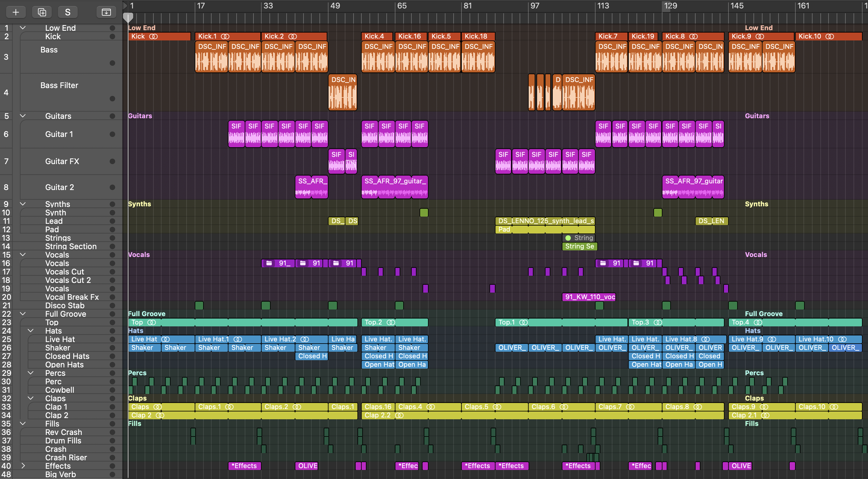Collapse the Guitars track stack
This screenshot has height=479, width=868.
pyautogui.click(x=23, y=116)
